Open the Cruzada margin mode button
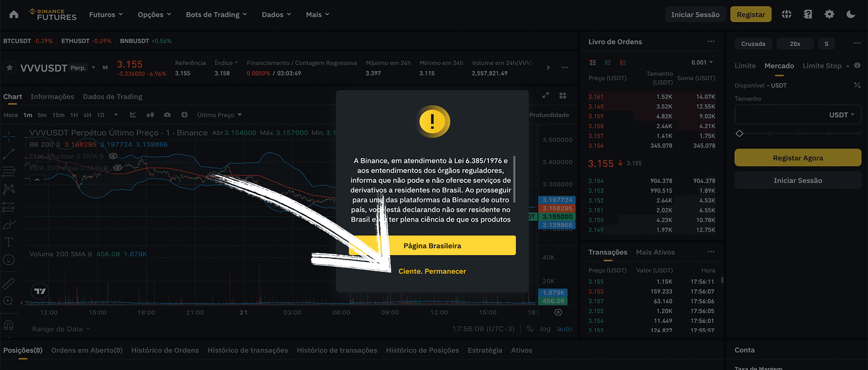Screen dimensions: 868x370 [x=753, y=44]
